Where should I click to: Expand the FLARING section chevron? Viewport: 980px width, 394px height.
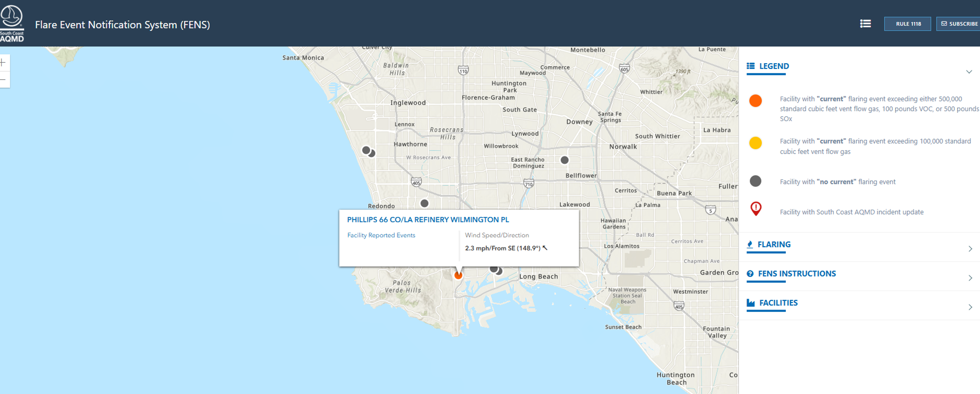pos(970,249)
